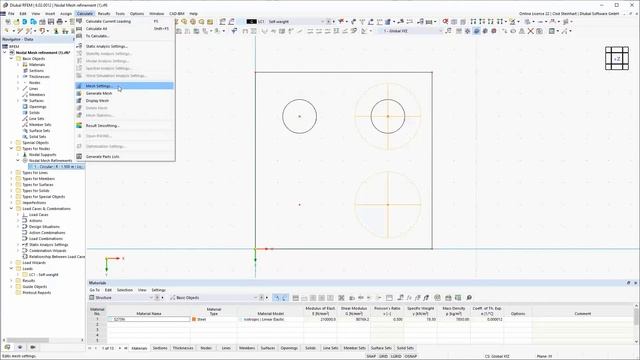Select the Design Situations tree item
The image size is (640, 360).
click(x=44, y=227)
